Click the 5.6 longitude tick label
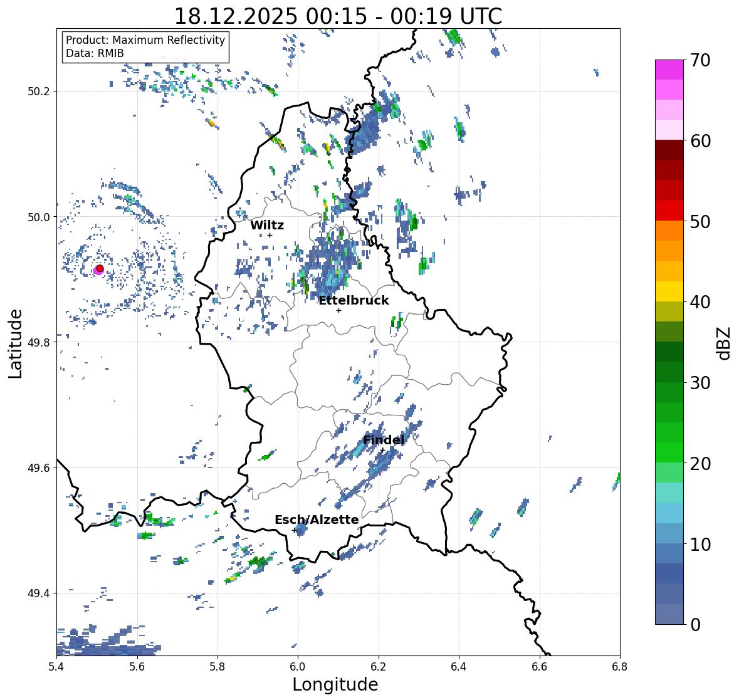This screenshot has height=700, width=739. tap(137, 666)
